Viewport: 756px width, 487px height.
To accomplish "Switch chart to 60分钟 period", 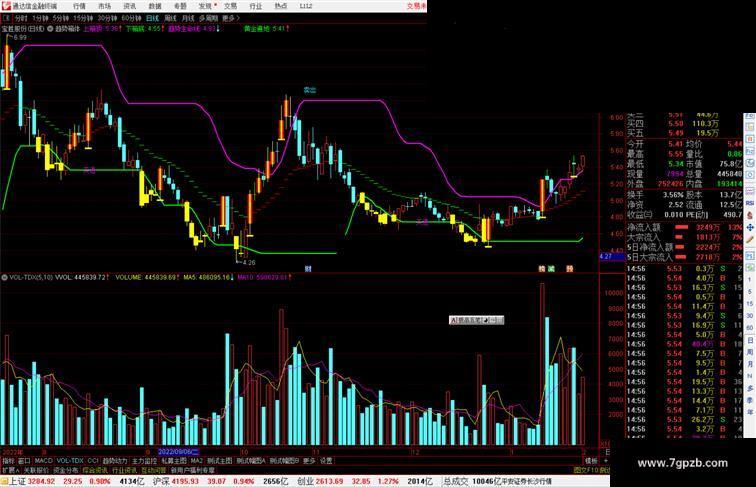I will pyautogui.click(x=131, y=18).
